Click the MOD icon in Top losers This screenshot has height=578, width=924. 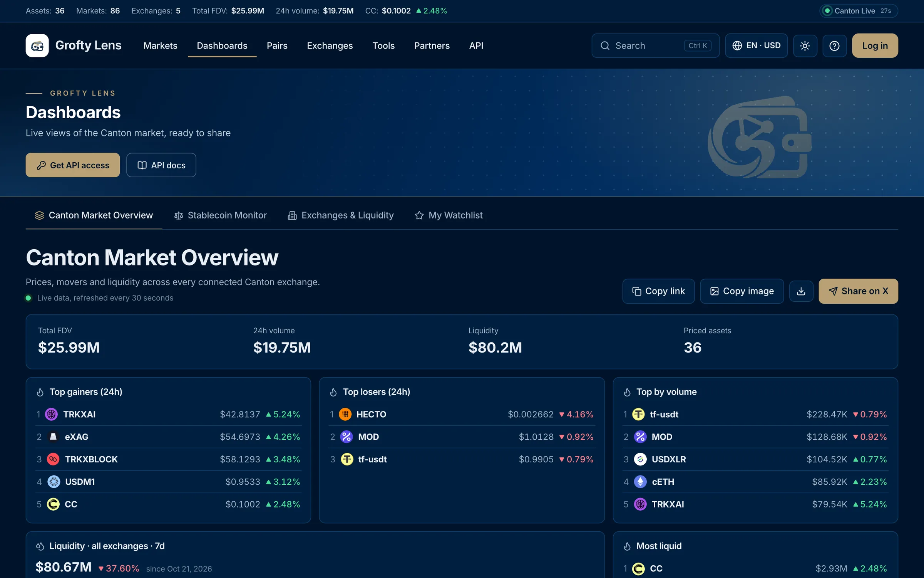coord(346,437)
